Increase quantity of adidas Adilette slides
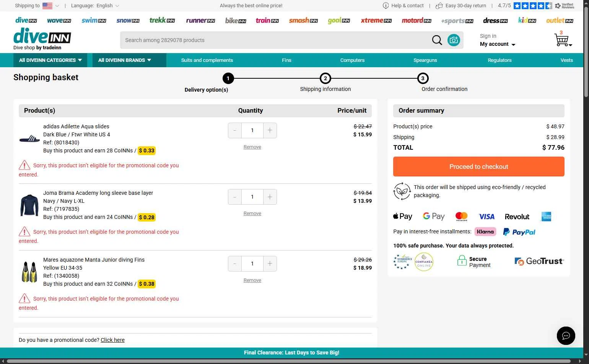The height and width of the screenshot is (364, 589). pos(270,130)
